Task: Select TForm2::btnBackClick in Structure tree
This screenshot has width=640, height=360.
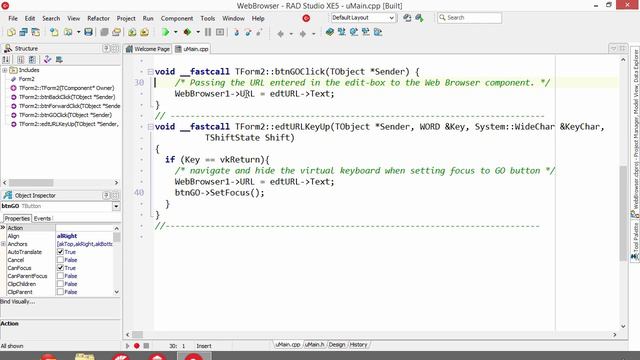Action: tap(67, 97)
